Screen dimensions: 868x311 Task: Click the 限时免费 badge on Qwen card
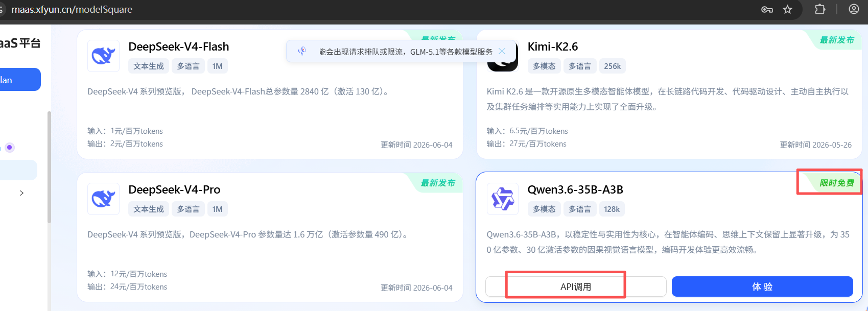tap(836, 183)
